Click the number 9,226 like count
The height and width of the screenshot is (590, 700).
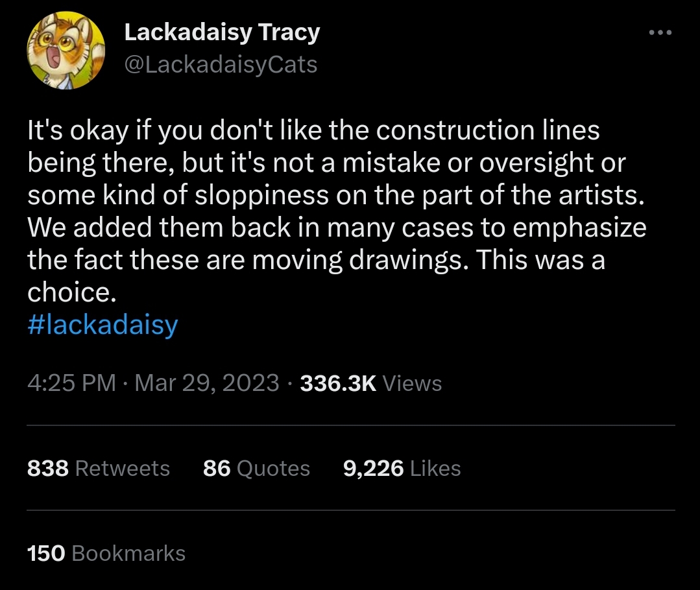click(x=374, y=469)
